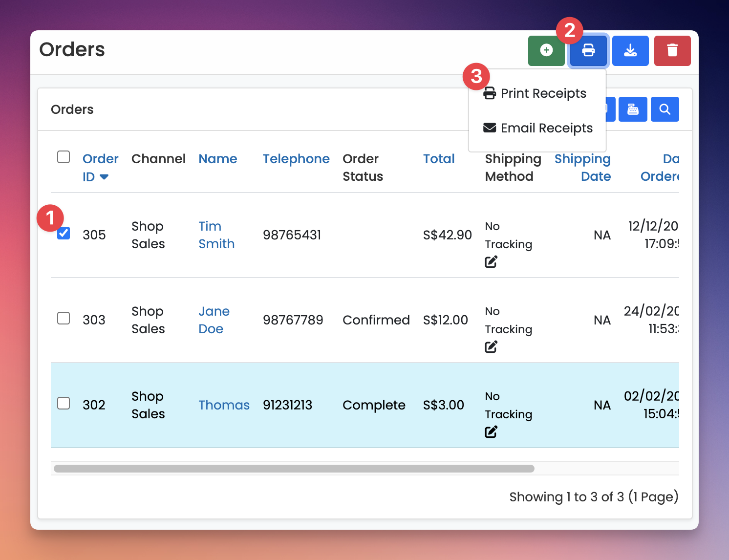Edit tracking for order 305
Screen dimensions: 729x560
pyautogui.click(x=491, y=262)
